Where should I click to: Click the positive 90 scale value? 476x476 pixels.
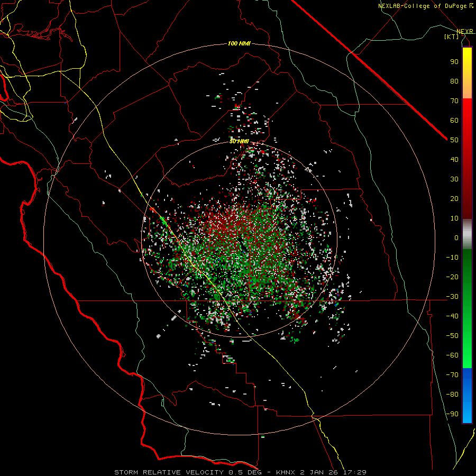tap(454, 62)
